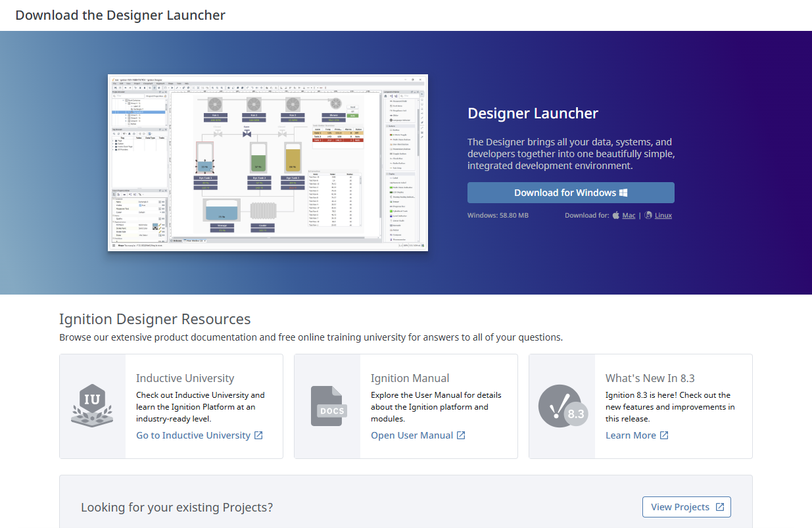Click the Apple logo beside Mac

click(616, 215)
